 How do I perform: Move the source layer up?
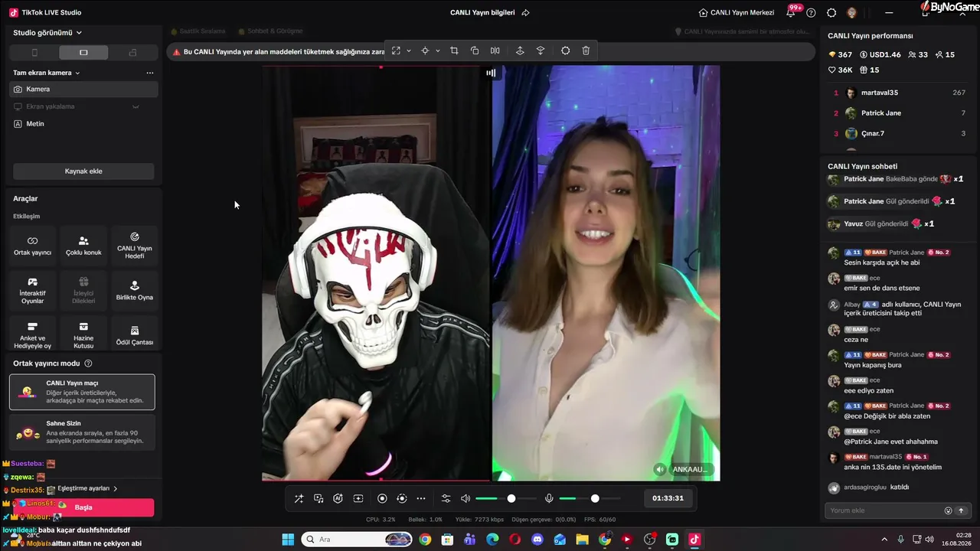(x=520, y=51)
